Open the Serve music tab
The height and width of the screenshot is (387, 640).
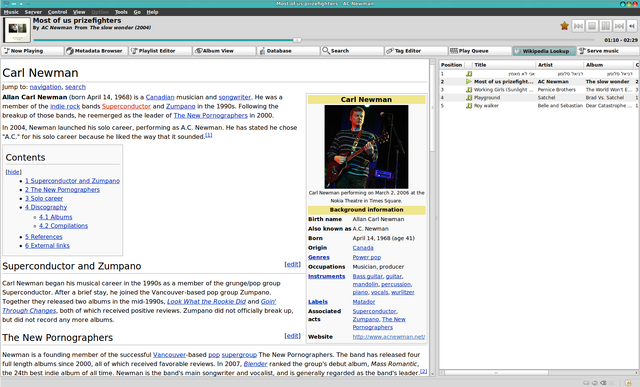609,51
